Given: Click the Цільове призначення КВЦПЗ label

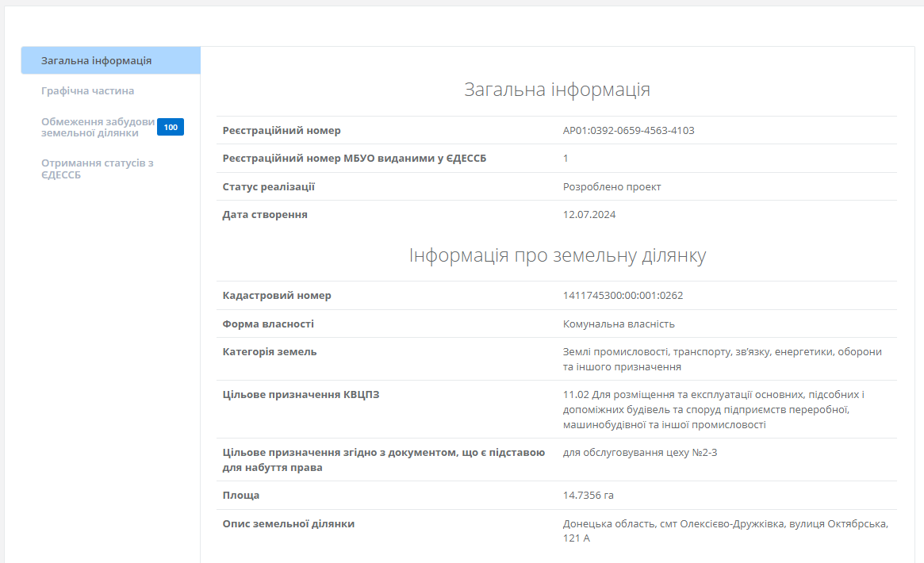Looking at the screenshot, I should [x=301, y=395].
